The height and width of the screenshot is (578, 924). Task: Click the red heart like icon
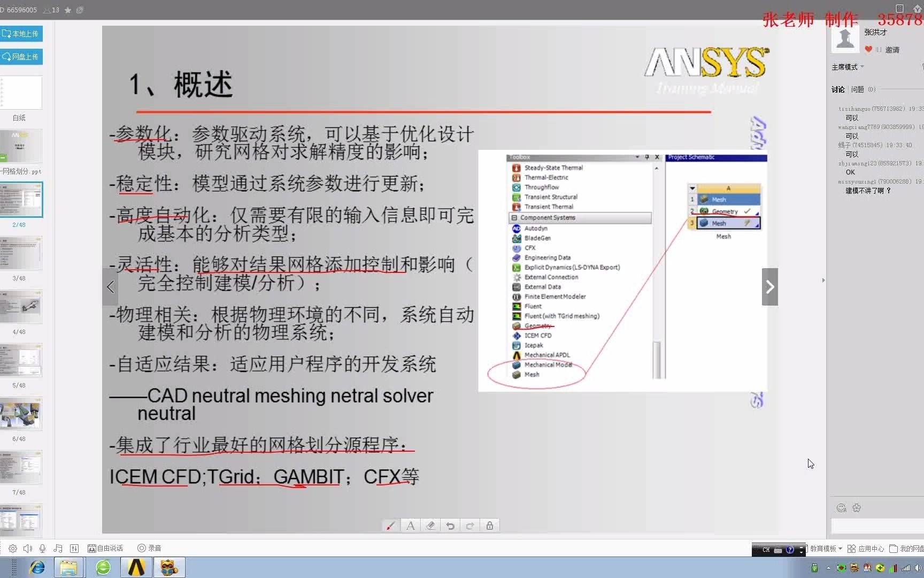(x=868, y=49)
